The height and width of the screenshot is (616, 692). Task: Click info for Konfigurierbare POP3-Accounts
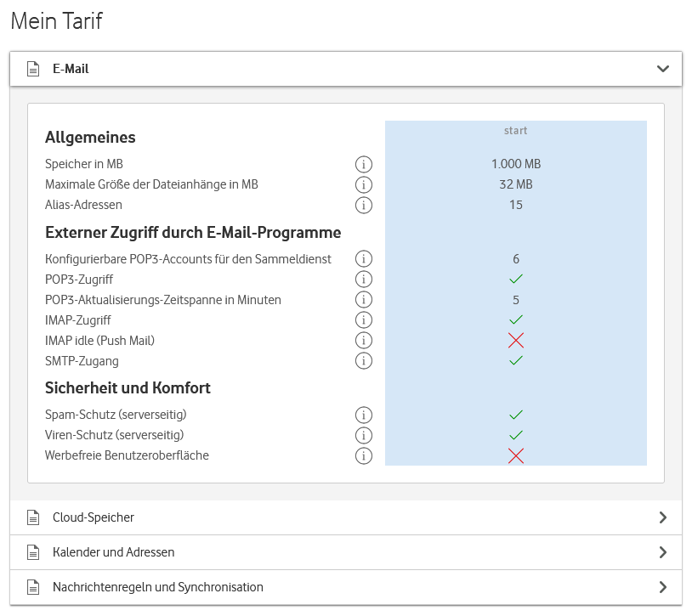tap(364, 259)
